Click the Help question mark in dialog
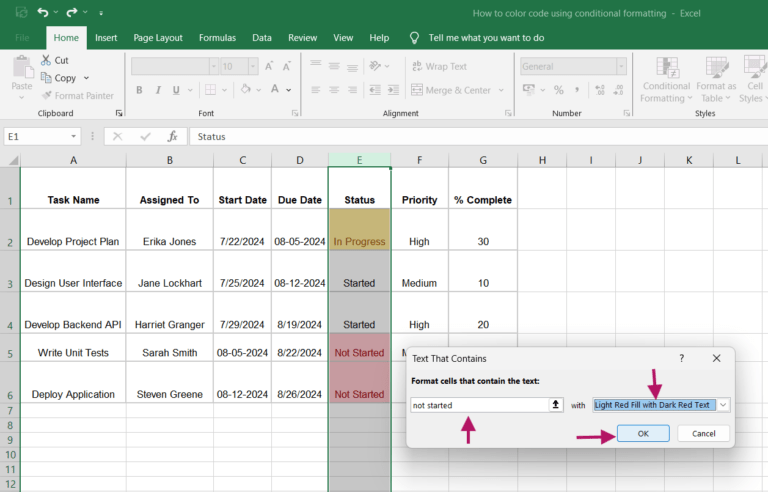This screenshot has width=768, height=492. point(682,358)
